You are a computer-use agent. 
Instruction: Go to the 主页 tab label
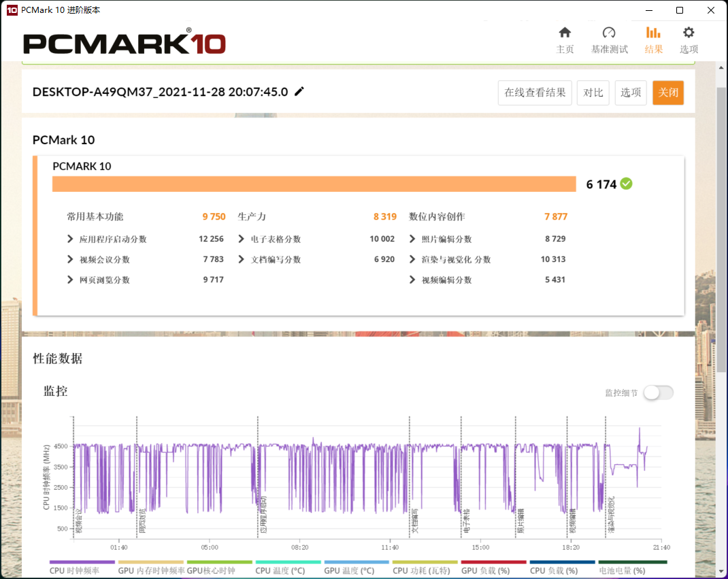(x=565, y=49)
